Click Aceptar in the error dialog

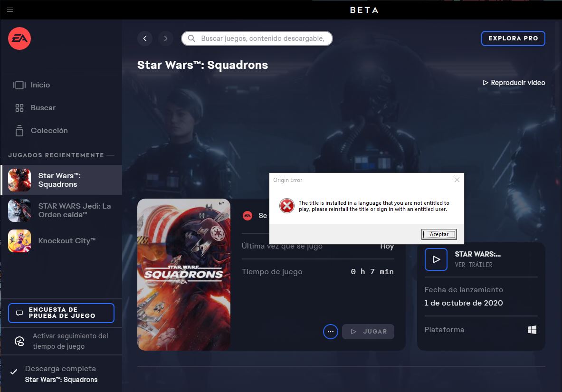click(x=439, y=234)
